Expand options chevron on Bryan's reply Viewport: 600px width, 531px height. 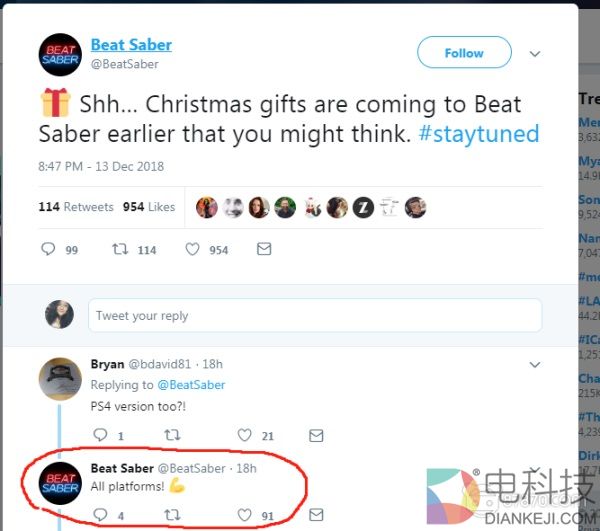point(535,365)
